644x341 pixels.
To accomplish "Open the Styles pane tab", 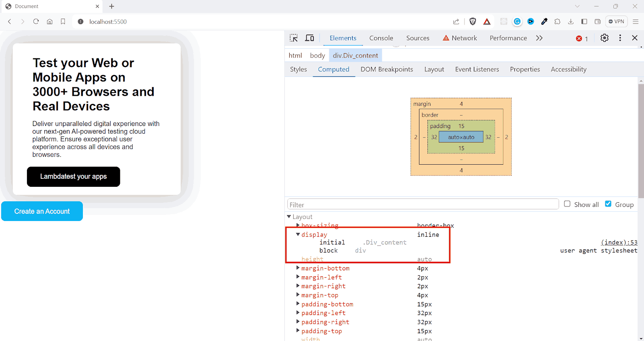I will [x=298, y=69].
